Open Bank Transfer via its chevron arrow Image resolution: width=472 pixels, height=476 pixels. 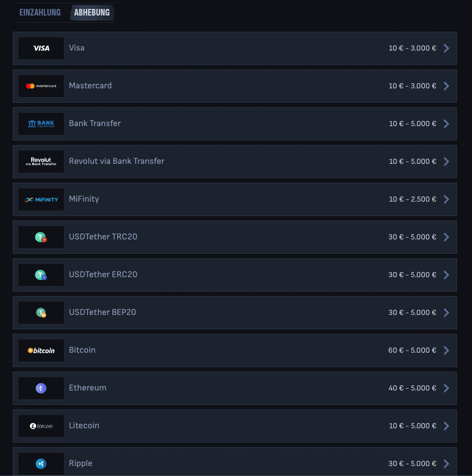[x=446, y=124]
